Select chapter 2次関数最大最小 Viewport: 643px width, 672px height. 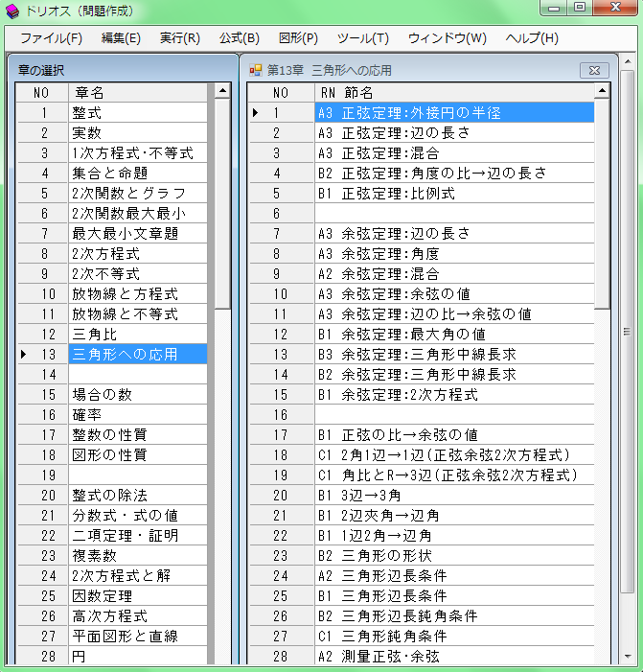pos(137,214)
